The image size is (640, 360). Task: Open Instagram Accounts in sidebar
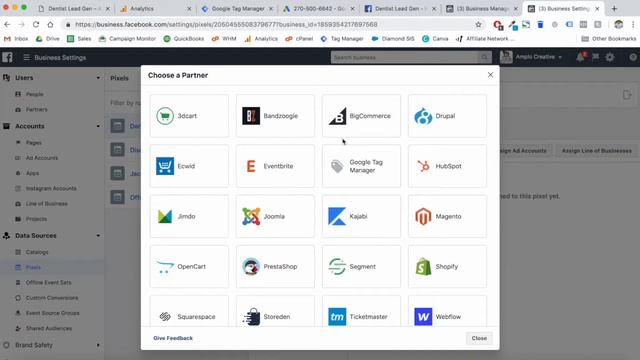click(51, 189)
